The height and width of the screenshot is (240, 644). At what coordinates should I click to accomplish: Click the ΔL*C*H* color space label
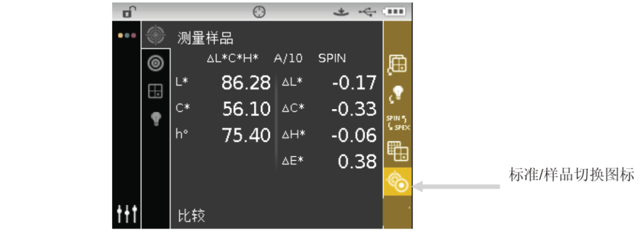[233, 59]
